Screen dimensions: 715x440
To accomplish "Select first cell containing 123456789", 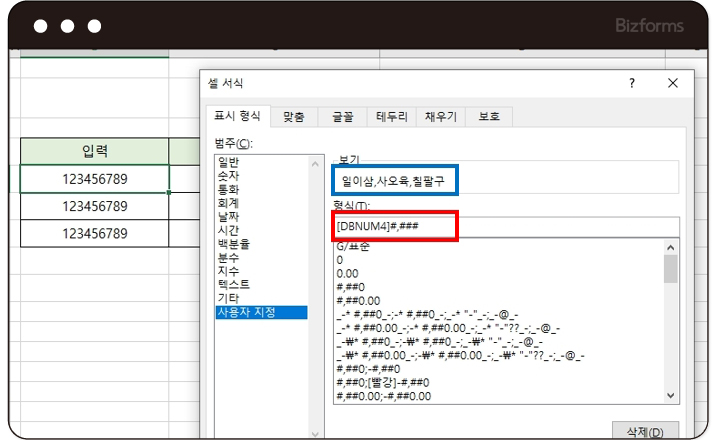I will [x=95, y=178].
